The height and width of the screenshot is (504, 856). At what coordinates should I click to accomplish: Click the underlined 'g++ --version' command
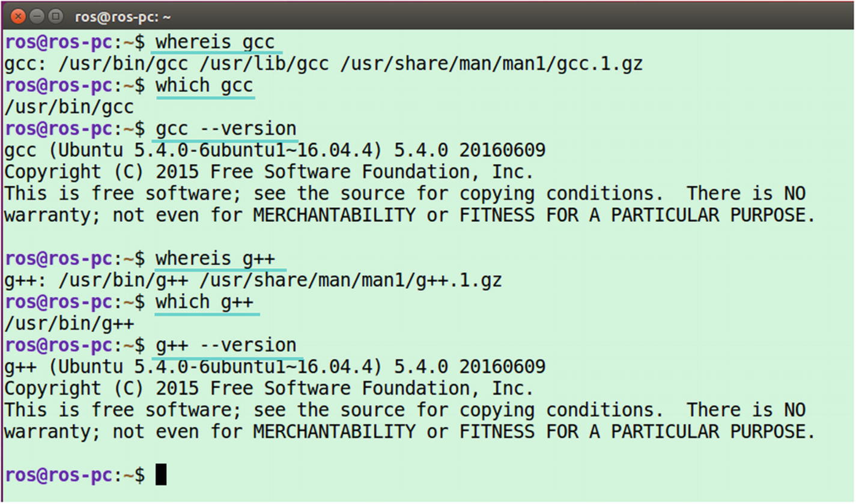pyautogui.click(x=226, y=345)
